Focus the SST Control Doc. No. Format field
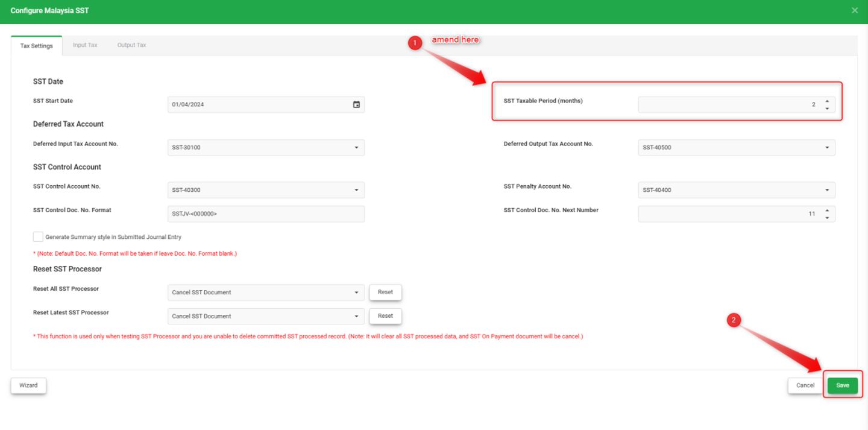Viewport: 868px width, 430px height. (266, 214)
